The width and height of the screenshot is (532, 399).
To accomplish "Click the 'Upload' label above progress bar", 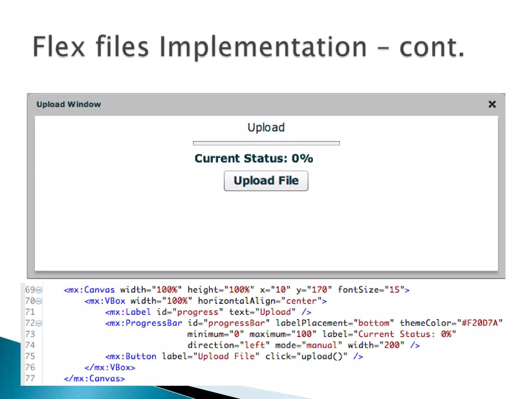I will (x=266, y=128).
